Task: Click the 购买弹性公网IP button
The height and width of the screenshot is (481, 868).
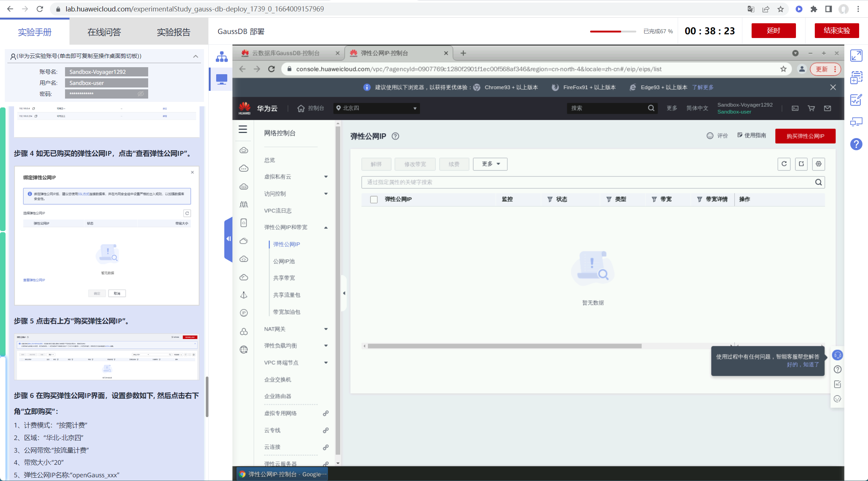Action: [x=805, y=136]
